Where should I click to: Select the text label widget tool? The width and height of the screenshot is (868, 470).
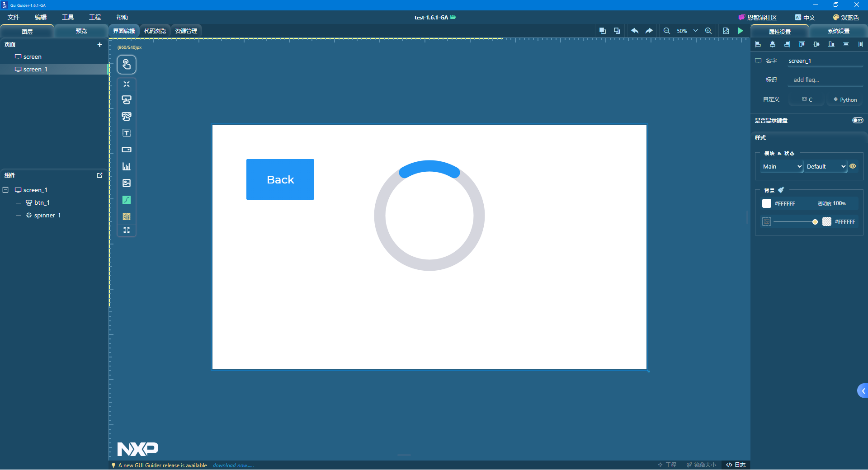point(127,133)
